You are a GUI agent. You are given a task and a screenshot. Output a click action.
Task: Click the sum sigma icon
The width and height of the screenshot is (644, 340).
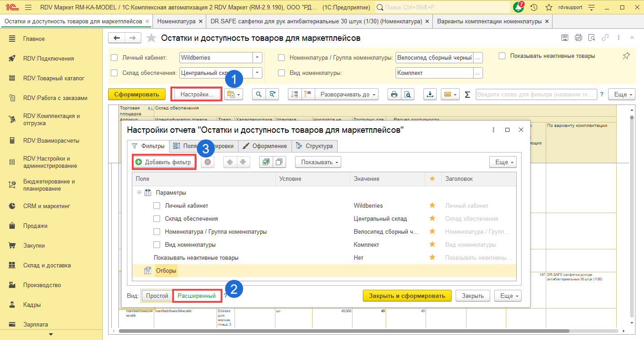(467, 95)
